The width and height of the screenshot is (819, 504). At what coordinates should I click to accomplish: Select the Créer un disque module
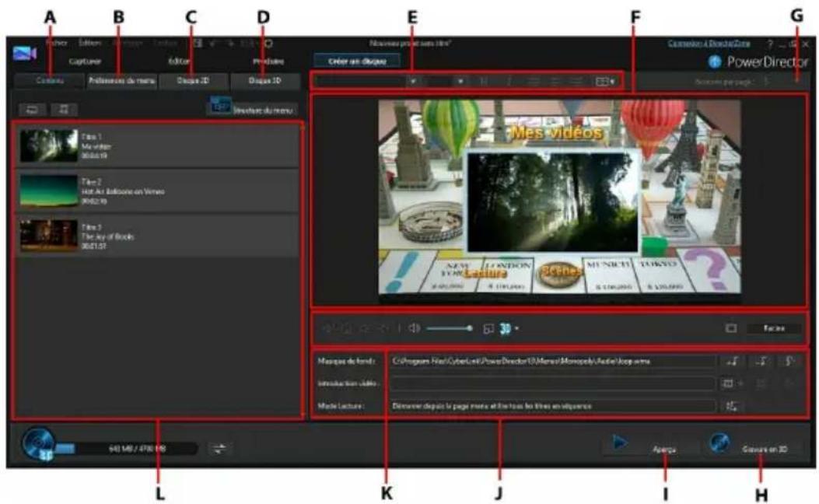(x=357, y=61)
